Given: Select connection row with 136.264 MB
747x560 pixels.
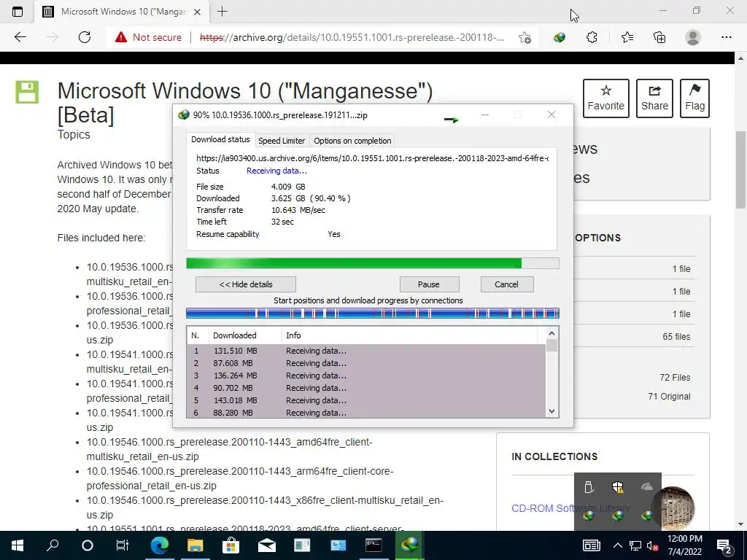Looking at the screenshot, I should pyautogui.click(x=366, y=376).
